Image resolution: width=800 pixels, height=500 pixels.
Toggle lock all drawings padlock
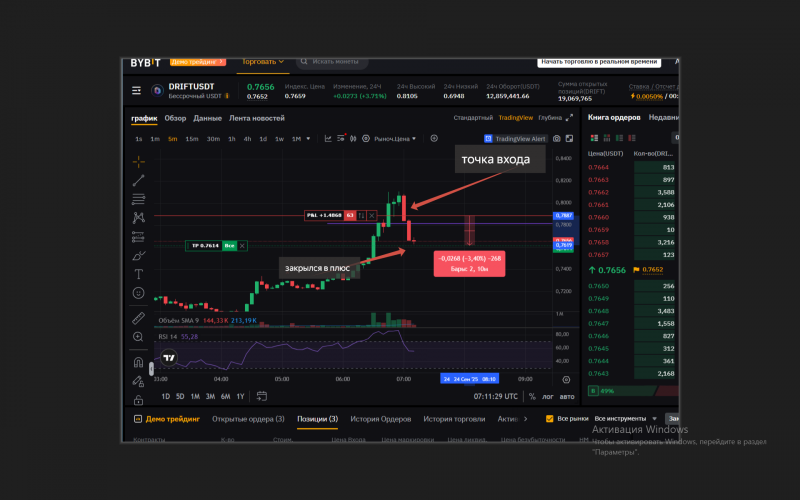click(138, 399)
